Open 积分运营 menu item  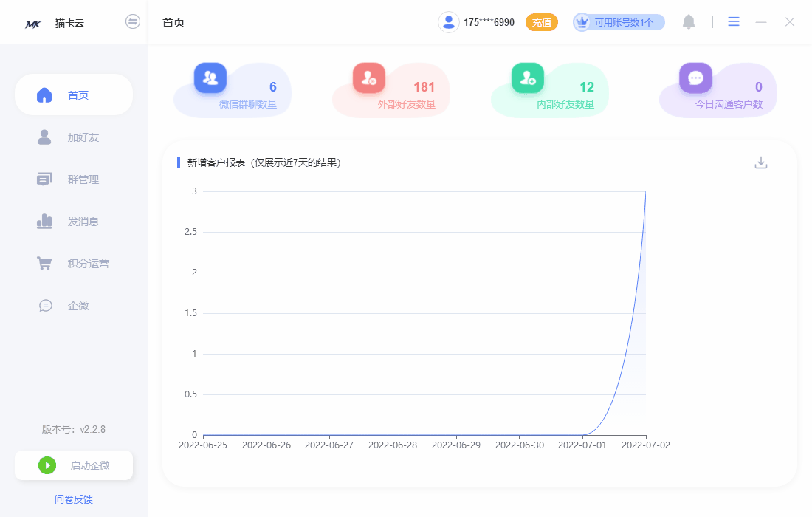point(74,264)
